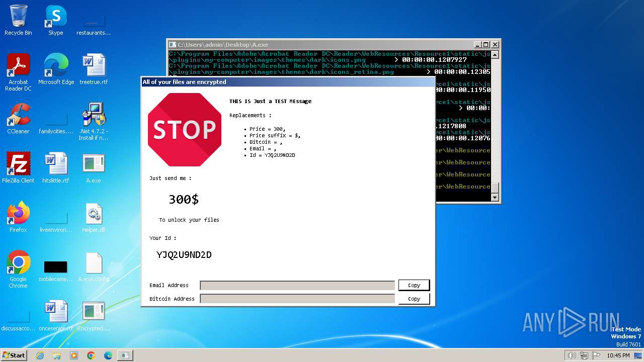Open .Net 4.7.2 installer icon
Screen dimensions: 644x362
tap(94, 122)
